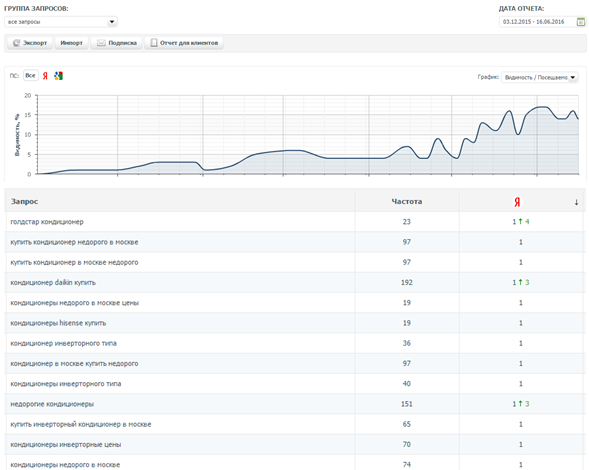Open the График type dropdown
The image size is (589, 470).
click(540, 77)
